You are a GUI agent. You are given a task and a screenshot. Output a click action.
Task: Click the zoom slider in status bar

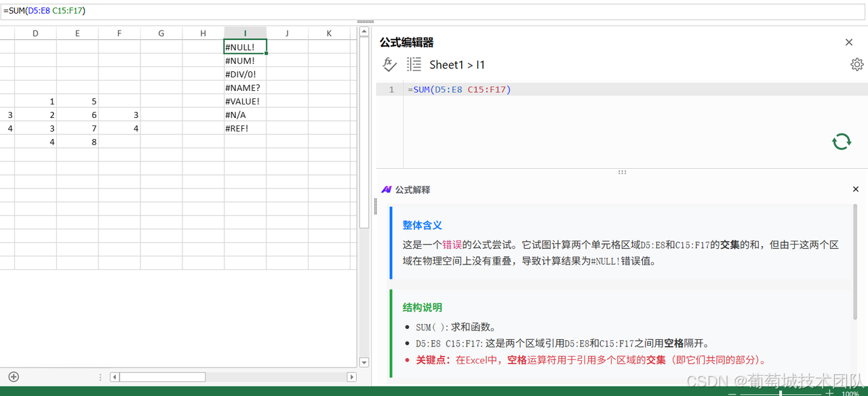[x=781, y=393]
